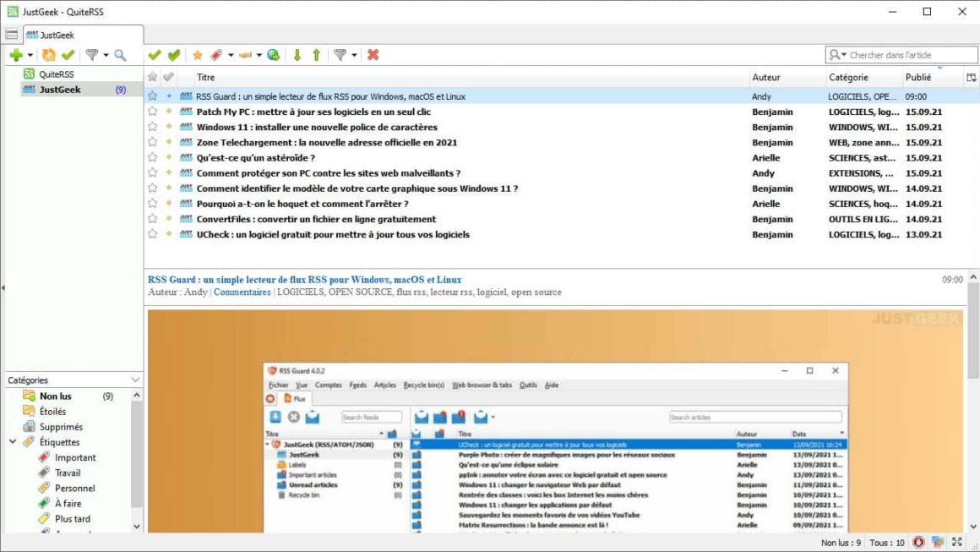Image resolution: width=980 pixels, height=552 pixels.
Task: Collapse the left feeds panel side arrow
Action: click(3, 287)
